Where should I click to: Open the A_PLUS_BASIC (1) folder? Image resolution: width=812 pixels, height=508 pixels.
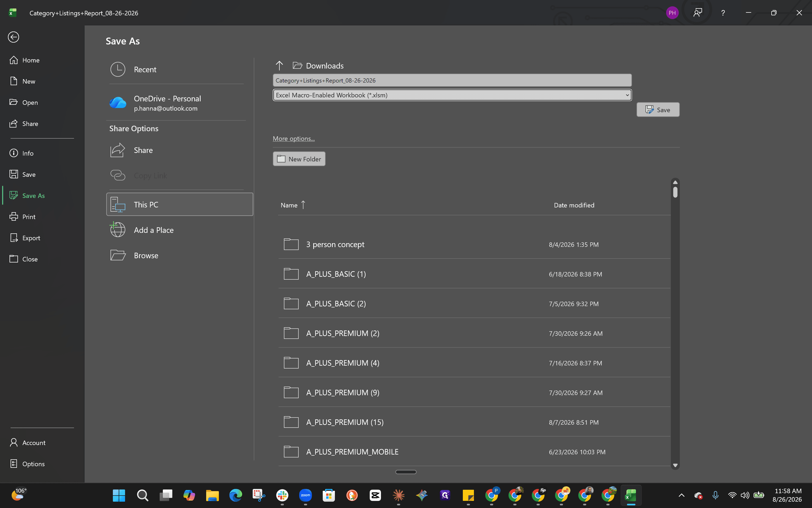pos(474,274)
